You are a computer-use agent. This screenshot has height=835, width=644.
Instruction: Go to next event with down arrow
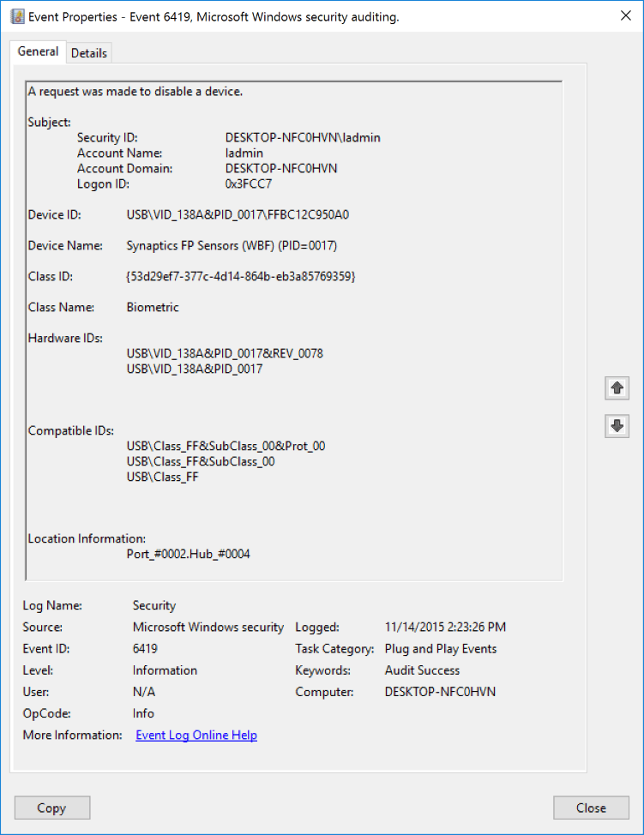pyautogui.click(x=616, y=425)
